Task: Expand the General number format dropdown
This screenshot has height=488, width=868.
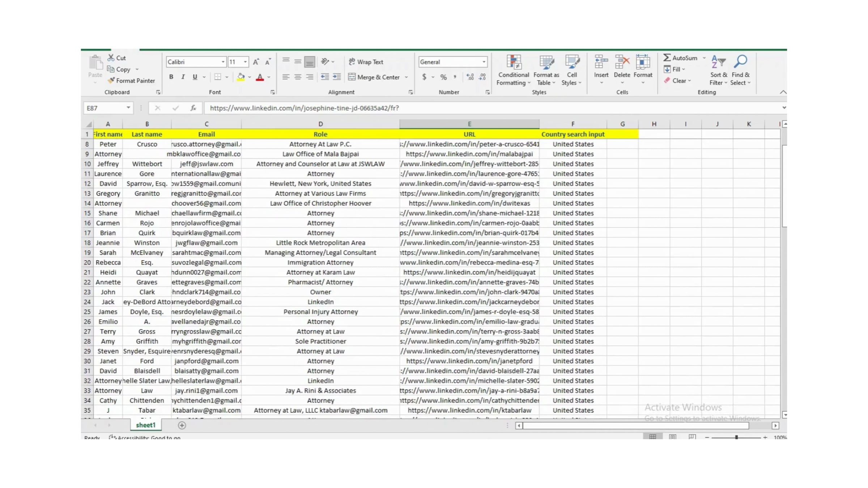Action: coord(484,62)
